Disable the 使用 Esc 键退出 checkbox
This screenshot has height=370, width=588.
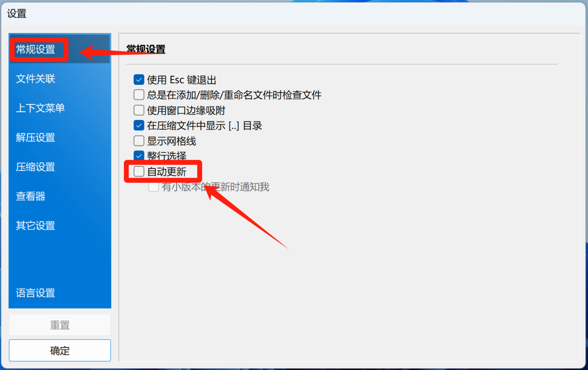coord(139,79)
